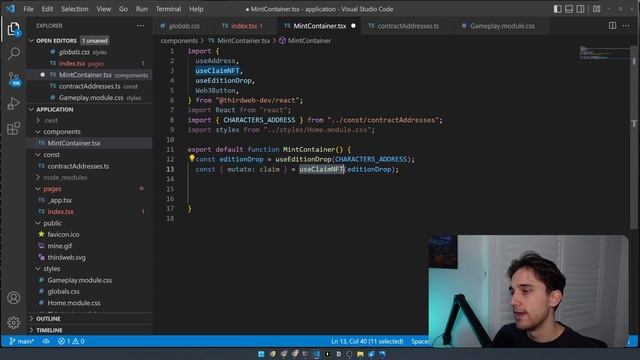
Task: Open the View menu
Action: coord(104,9)
